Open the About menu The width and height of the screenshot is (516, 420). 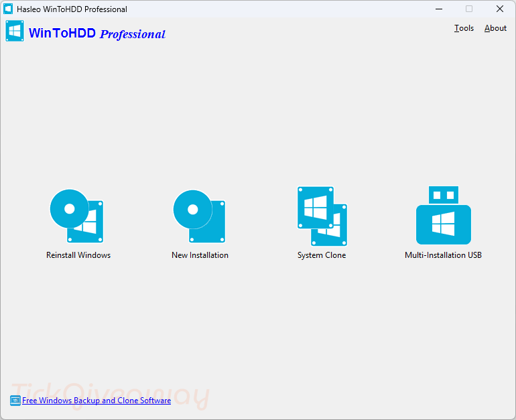coord(495,28)
